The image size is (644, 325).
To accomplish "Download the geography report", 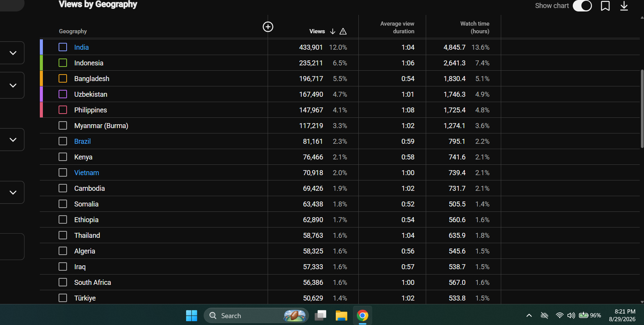I will click(624, 6).
